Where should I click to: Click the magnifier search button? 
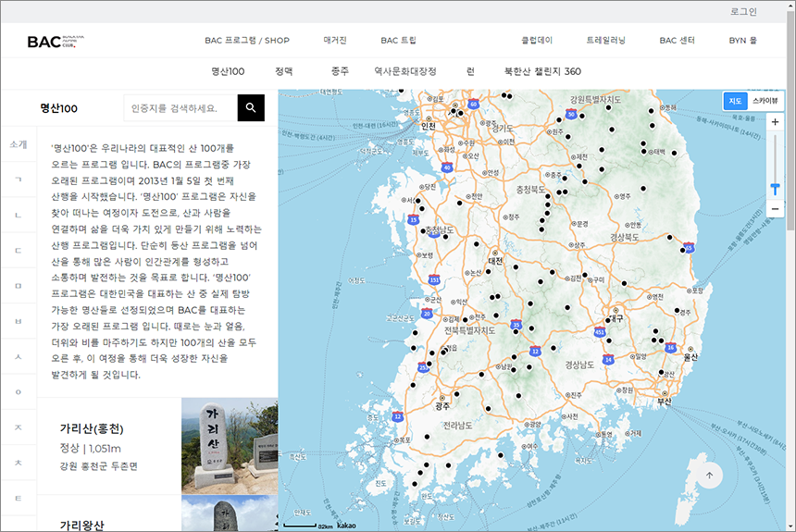click(x=251, y=107)
